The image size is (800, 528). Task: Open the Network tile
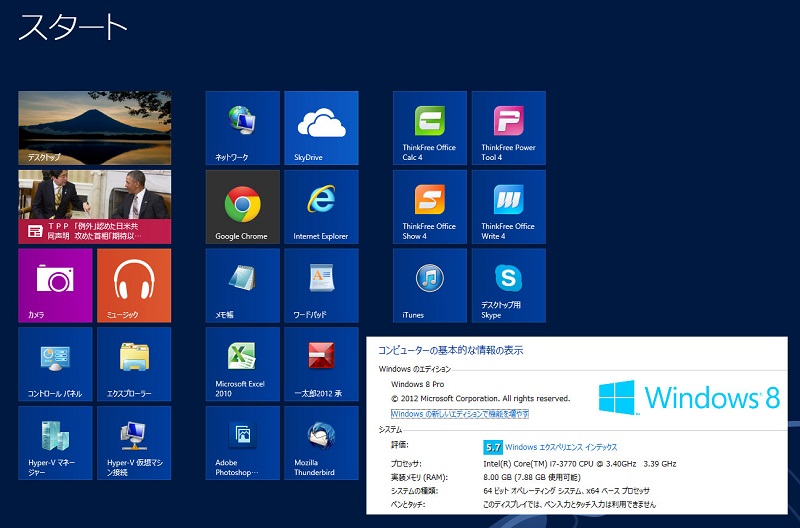click(243, 128)
